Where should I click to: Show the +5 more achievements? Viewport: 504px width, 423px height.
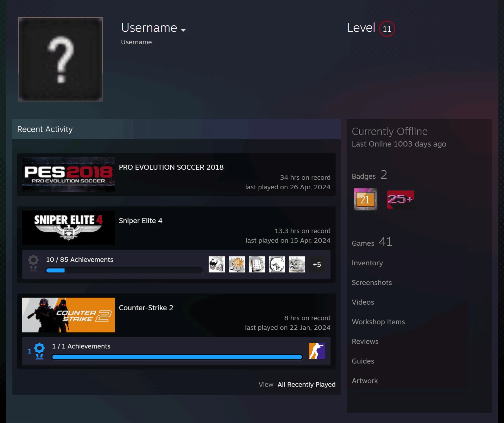pyautogui.click(x=317, y=265)
